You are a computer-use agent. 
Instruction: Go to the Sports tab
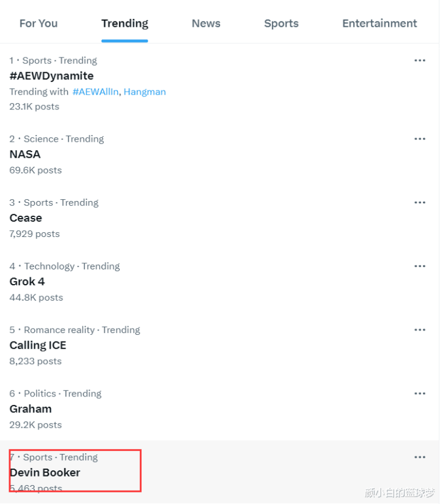(281, 23)
